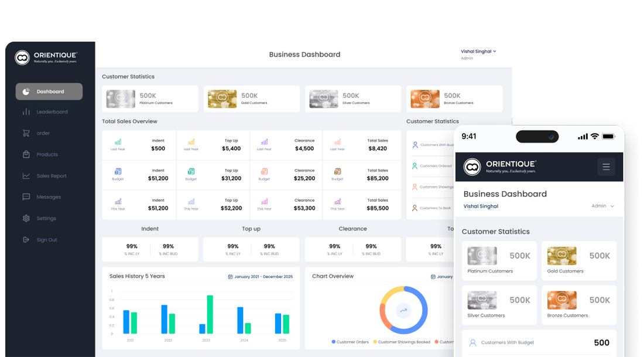Click the This Year icon beside Top Up $52,200

tap(191, 202)
